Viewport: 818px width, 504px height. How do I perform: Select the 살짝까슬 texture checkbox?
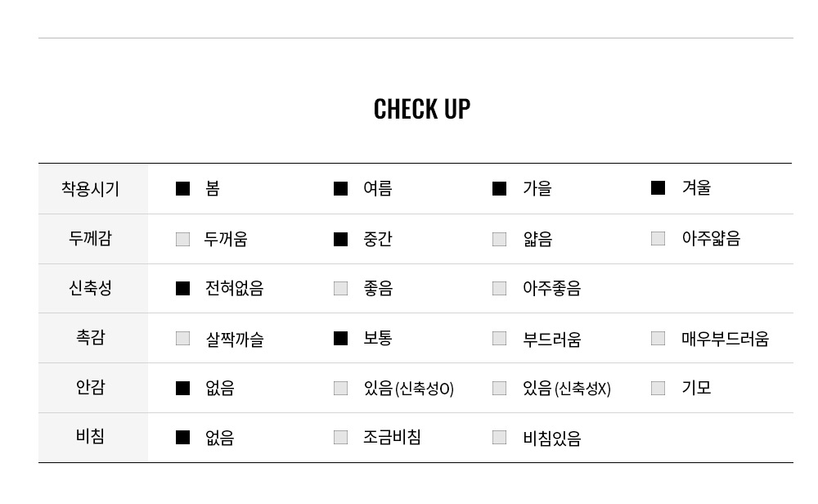click(183, 338)
